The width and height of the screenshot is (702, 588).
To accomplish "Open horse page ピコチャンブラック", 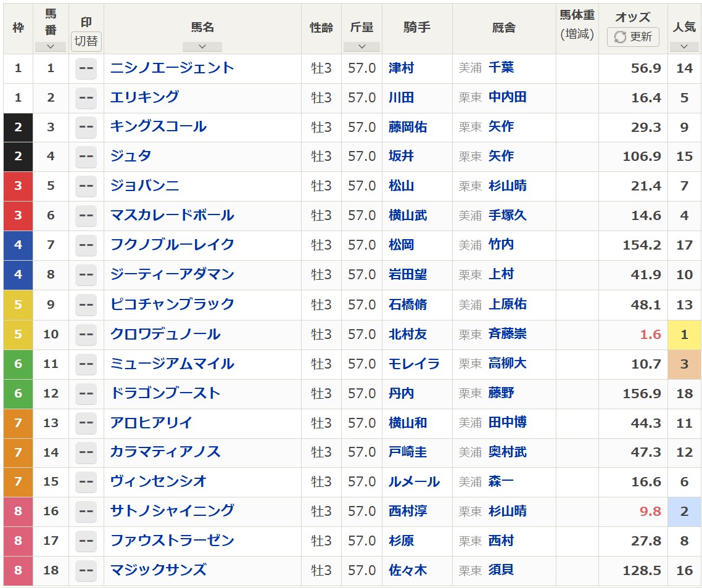I will tap(172, 304).
